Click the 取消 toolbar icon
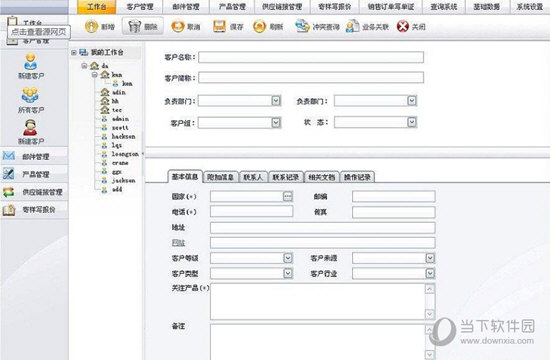The width and height of the screenshot is (550, 360). 177,26
